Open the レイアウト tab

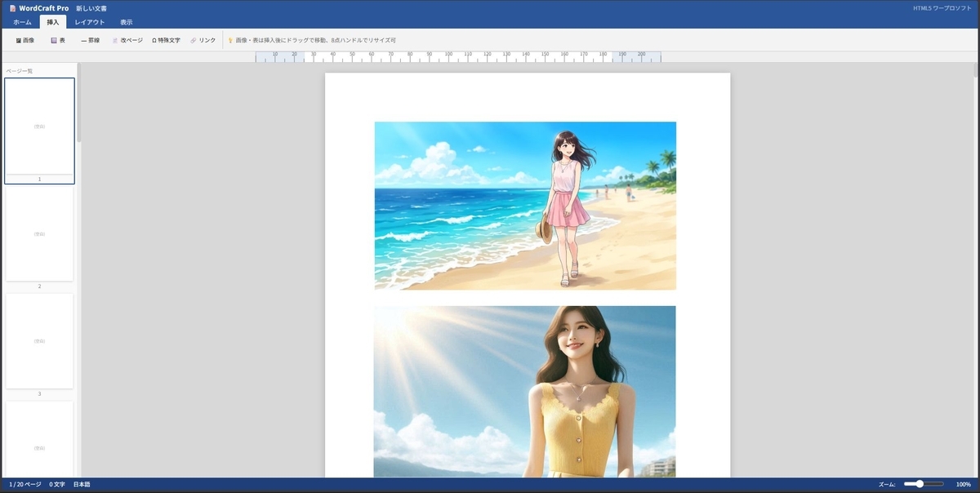click(90, 22)
